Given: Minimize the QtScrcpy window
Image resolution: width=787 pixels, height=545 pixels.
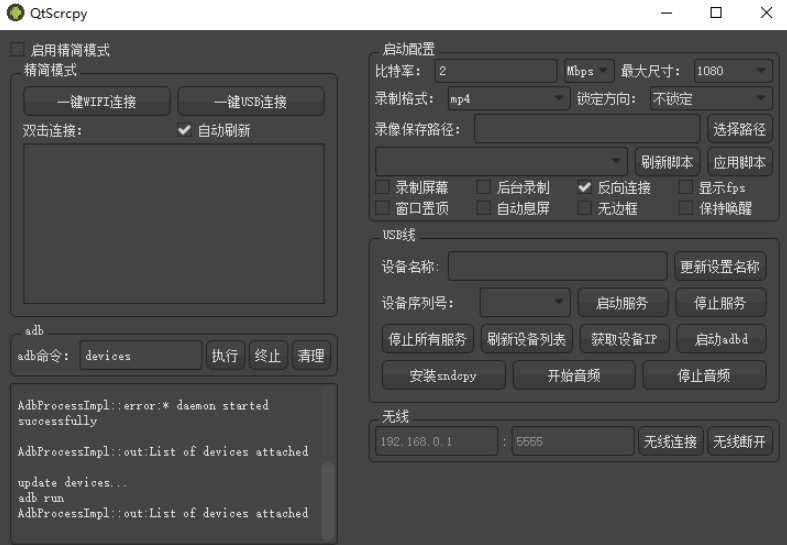Looking at the screenshot, I should click(667, 13).
